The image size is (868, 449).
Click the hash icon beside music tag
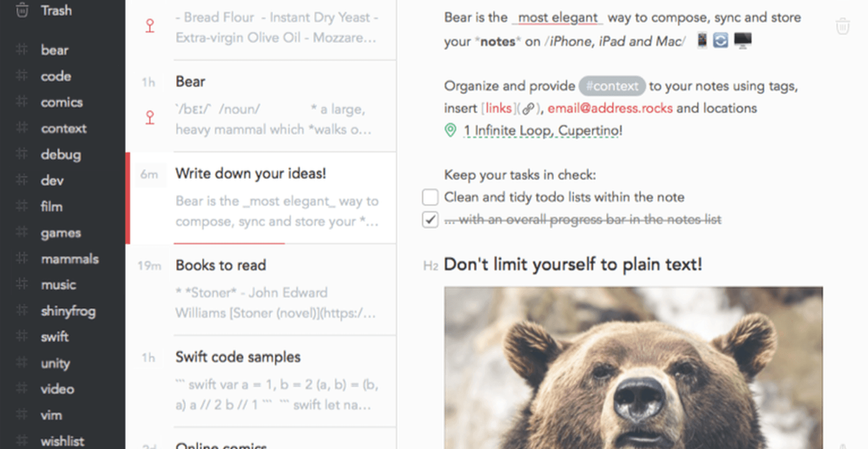[x=22, y=284]
